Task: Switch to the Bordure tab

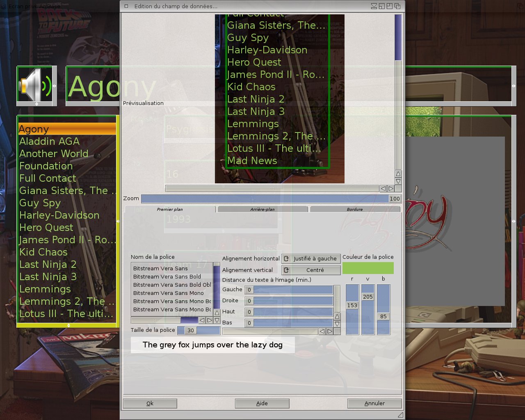Action: pyautogui.click(x=355, y=209)
